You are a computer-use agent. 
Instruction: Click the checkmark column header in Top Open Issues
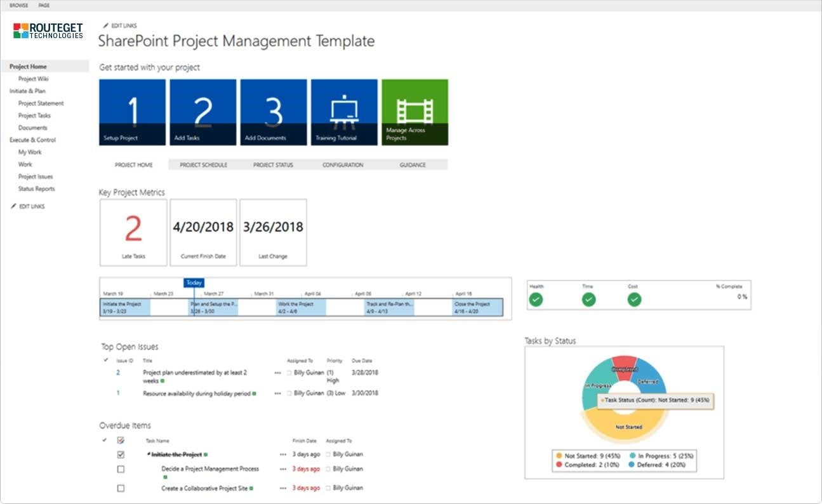(105, 360)
